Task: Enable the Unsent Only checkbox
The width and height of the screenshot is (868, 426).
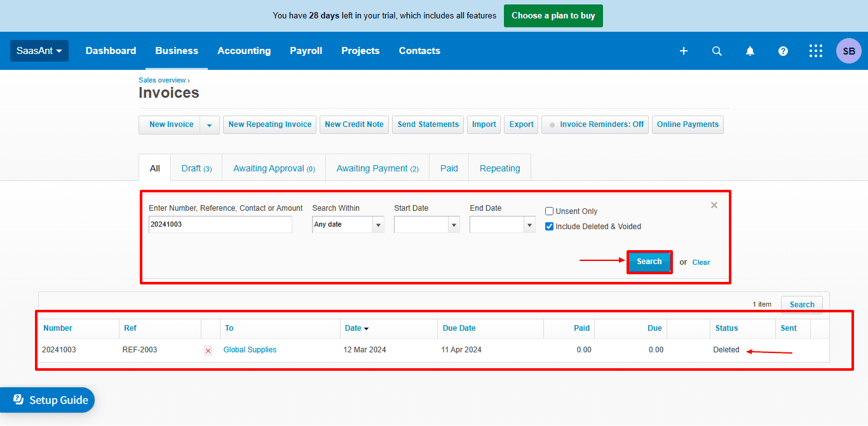Action: click(x=550, y=211)
